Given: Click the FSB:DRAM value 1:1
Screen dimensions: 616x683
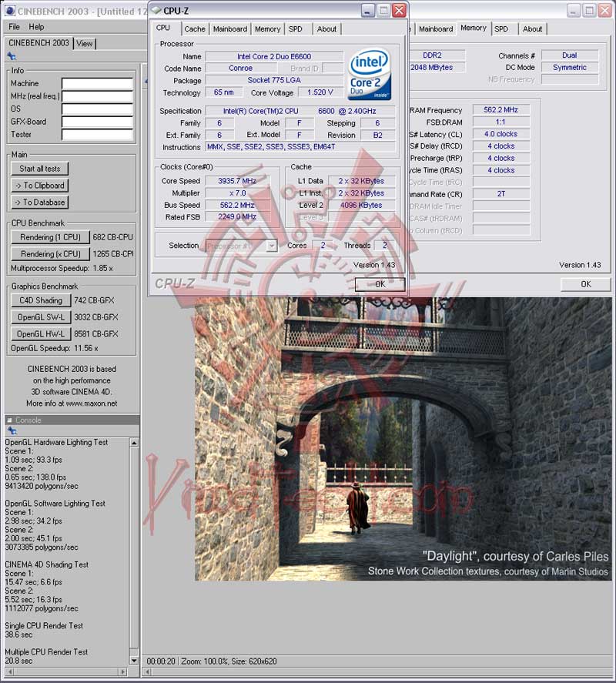Looking at the screenshot, I should 500,122.
